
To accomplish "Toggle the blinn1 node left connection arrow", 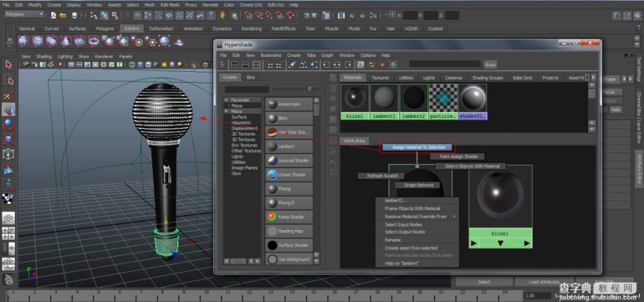I will 473,244.
